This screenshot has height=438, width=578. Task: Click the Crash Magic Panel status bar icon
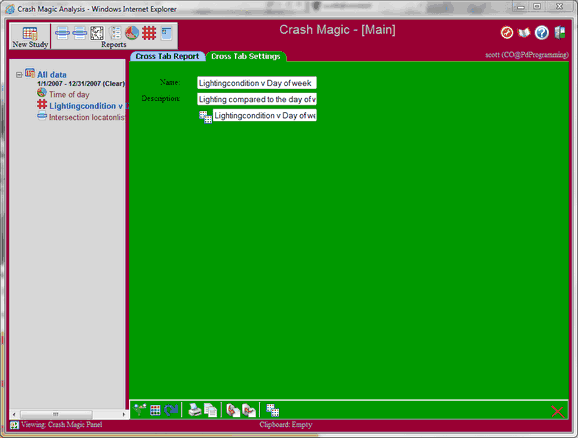(14, 425)
